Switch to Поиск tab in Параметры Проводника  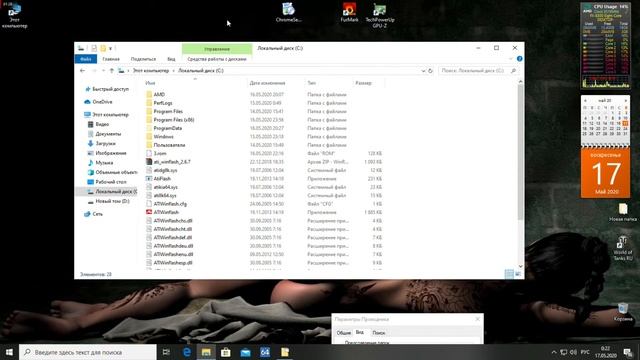coord(378,333)
